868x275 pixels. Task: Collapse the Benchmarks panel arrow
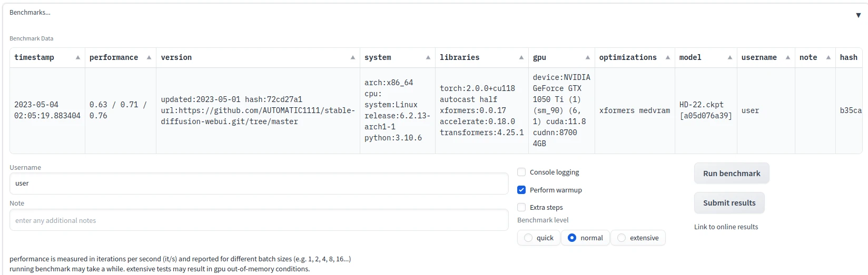coord(858,15)
